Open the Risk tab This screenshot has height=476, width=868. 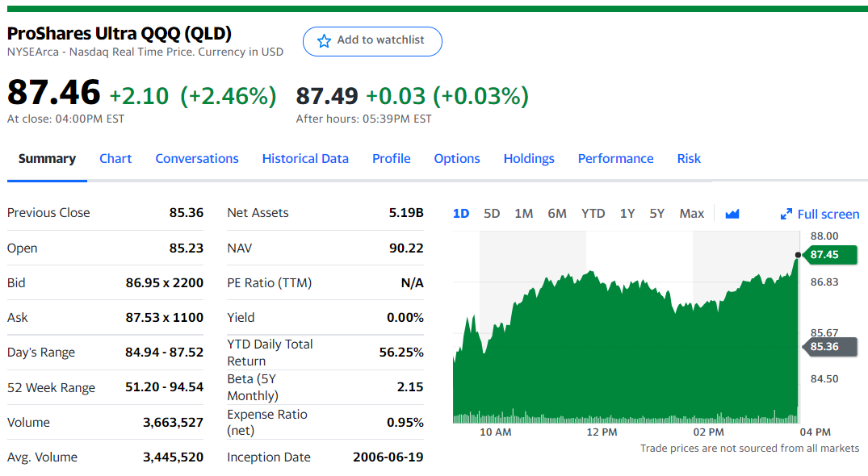tap(690, 159)
